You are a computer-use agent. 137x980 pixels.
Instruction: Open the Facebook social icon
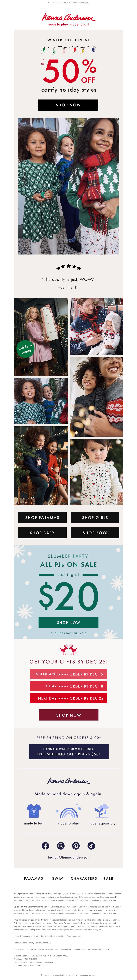coord(46,846)
